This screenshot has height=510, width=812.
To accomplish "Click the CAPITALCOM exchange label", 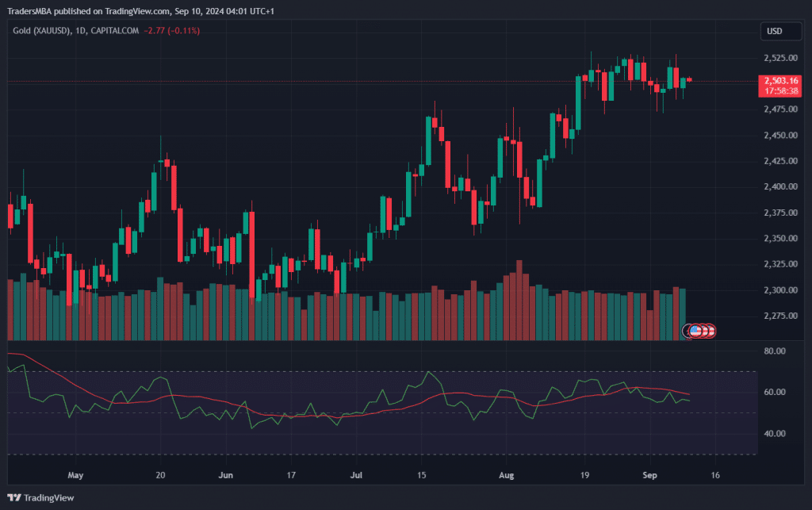I will 115,31.
